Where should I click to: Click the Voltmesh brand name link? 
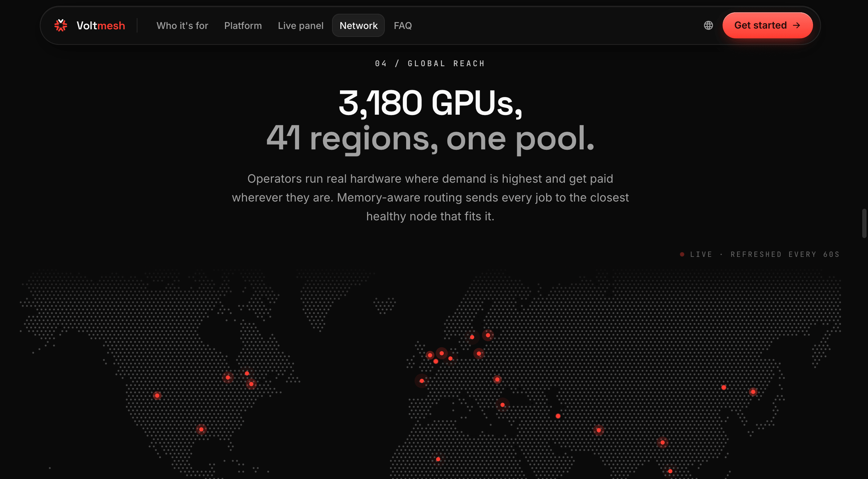tap(101, 26)
